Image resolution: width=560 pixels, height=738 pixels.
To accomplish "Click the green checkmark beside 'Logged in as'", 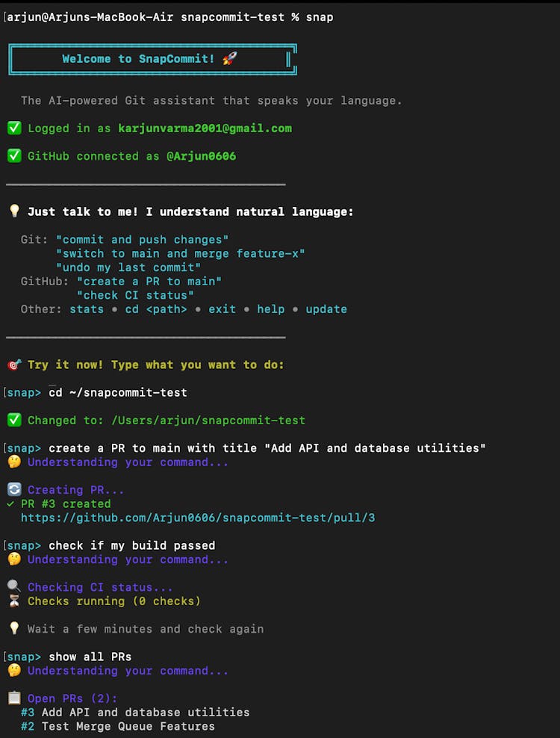I will [x=14, y=128].
